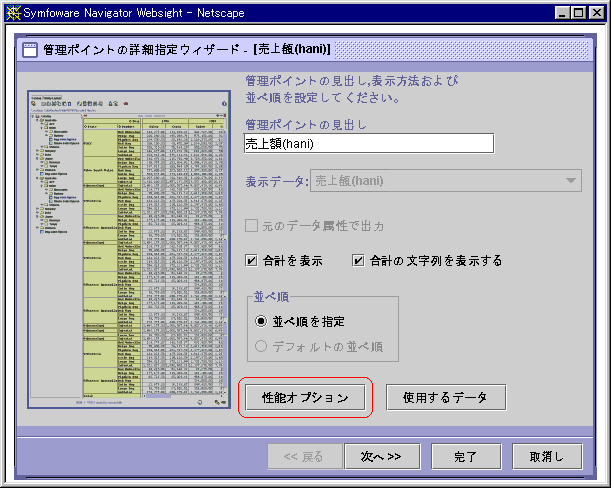Cancel the wizard with 取消し

point(546,457)
